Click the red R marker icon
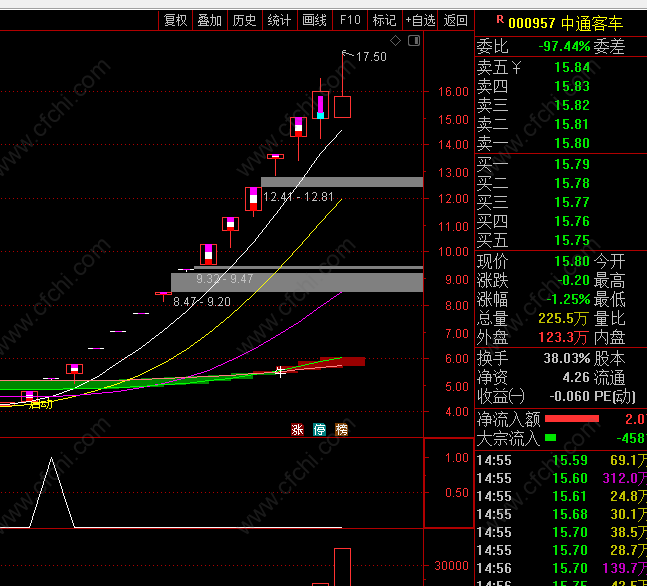Screen dimensions: 647x586 pos(500,19)
